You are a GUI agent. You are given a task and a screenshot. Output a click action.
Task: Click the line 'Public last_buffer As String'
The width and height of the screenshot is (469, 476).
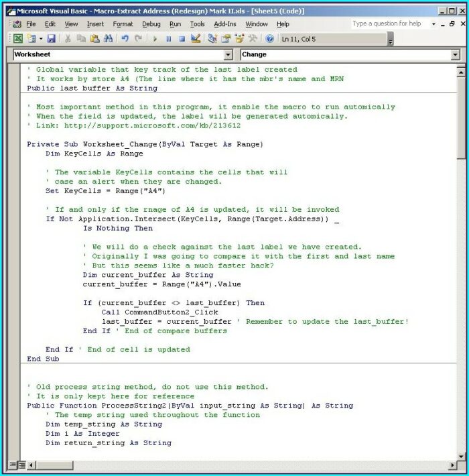coord(92,88)
